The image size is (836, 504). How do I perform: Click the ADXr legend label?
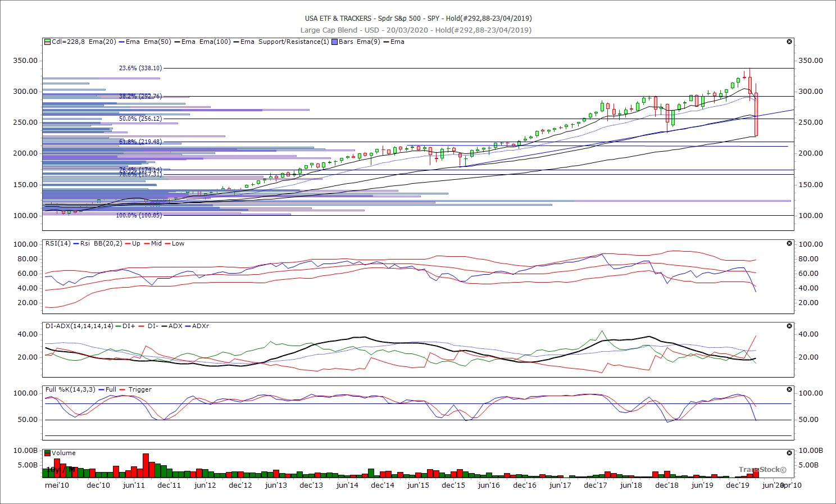click(x=201, y=326)
